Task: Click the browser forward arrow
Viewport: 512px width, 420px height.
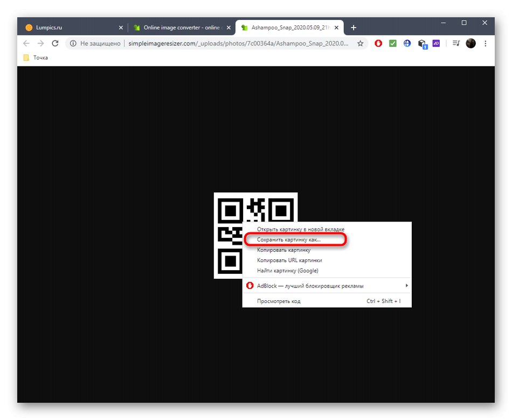Action: pyautogui.click(x=40, y=44)
